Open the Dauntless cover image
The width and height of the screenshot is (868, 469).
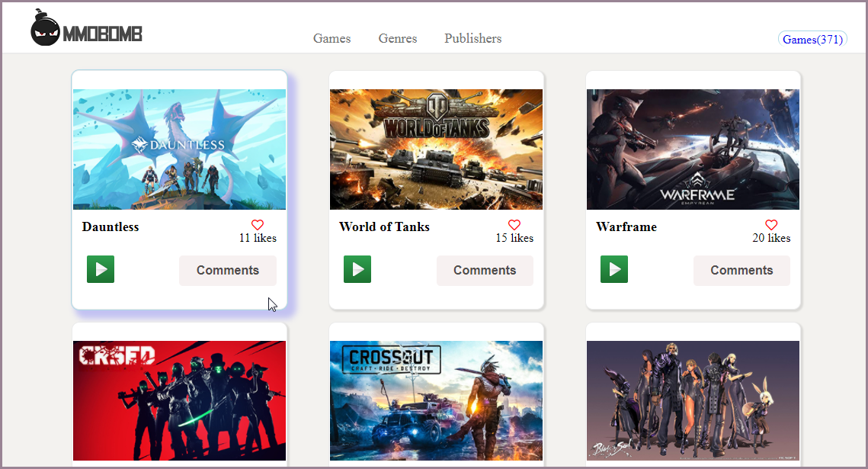click(x=179, y=149)
